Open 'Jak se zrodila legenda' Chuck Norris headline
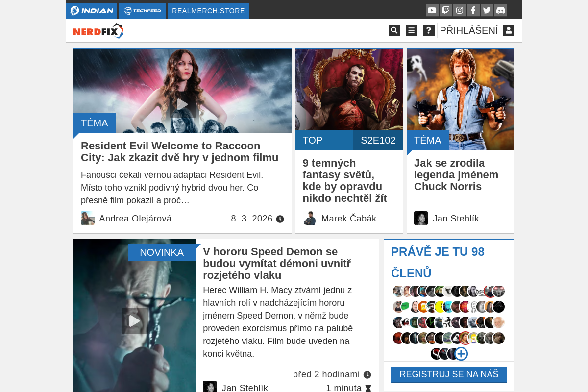 coord(456,175)
